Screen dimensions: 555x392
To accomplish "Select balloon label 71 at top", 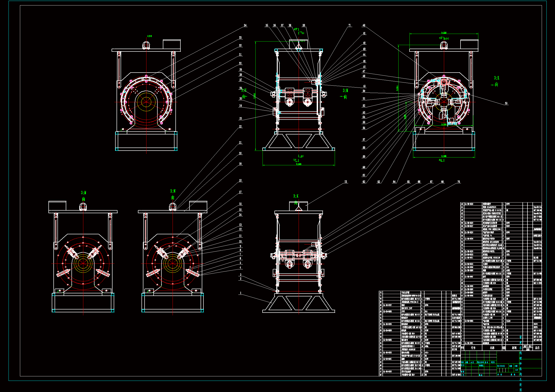I will 350,25.
